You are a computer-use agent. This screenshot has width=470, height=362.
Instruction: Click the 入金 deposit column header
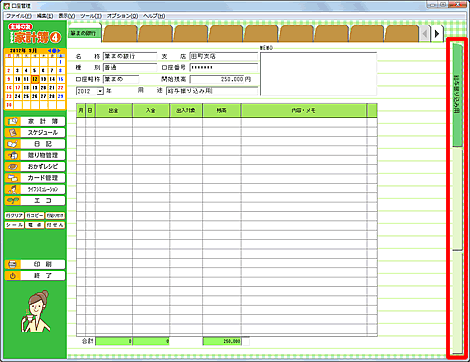pos(151,110)
